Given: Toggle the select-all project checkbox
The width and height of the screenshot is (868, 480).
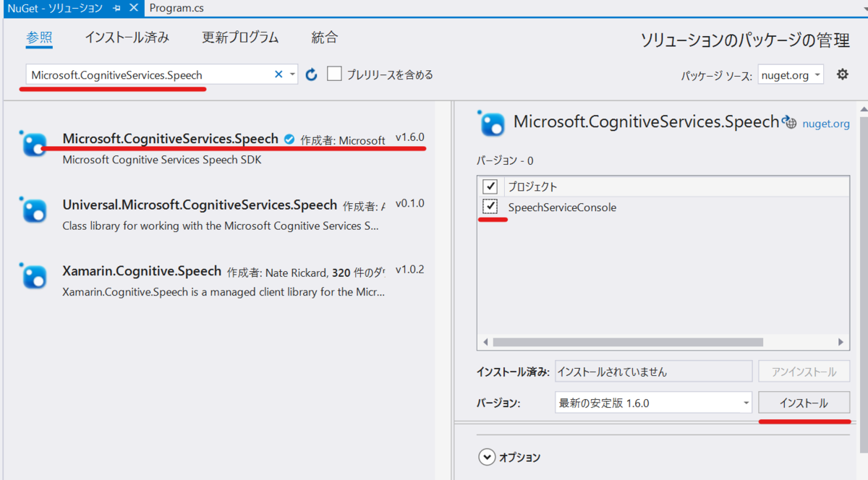Looking at the screenshot, I should (490, 187).
